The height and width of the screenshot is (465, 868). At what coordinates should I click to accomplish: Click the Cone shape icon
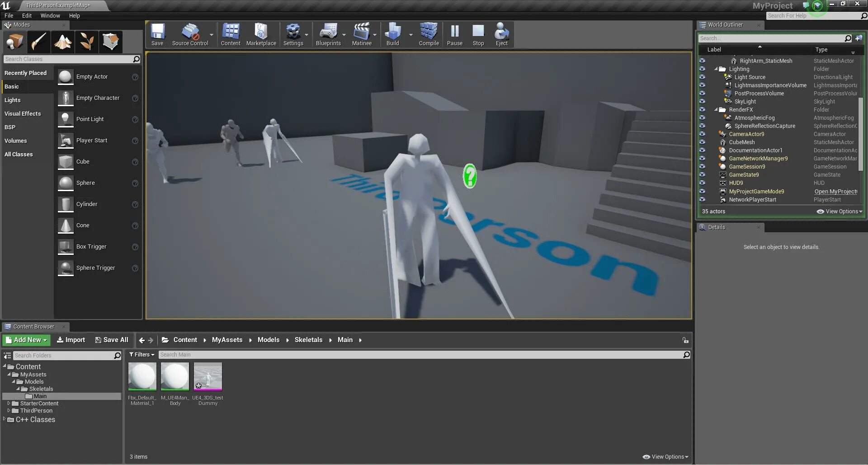pos(66,225)
